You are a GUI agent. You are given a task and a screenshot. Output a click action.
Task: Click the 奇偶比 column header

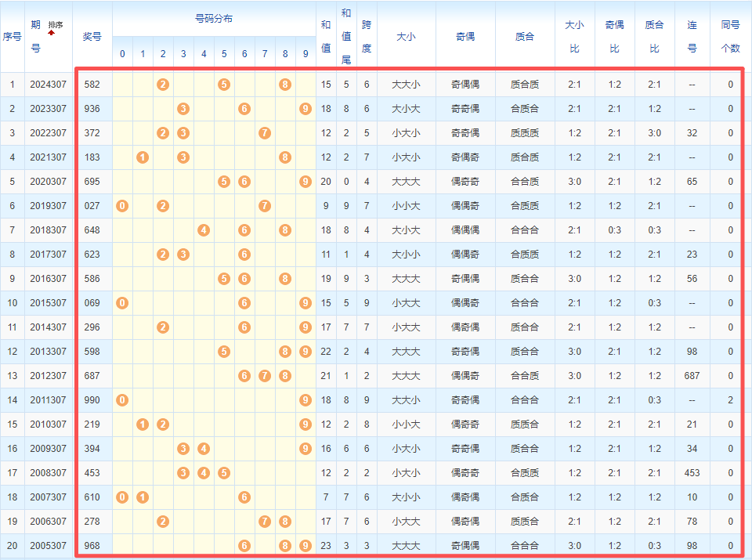click(614, 37)
